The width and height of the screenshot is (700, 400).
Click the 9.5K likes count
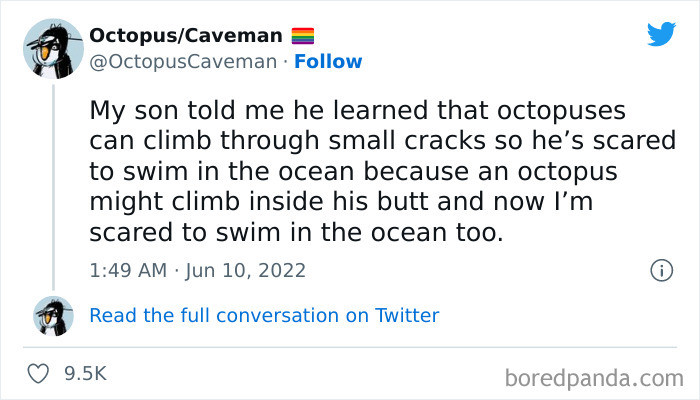(85, 374)
